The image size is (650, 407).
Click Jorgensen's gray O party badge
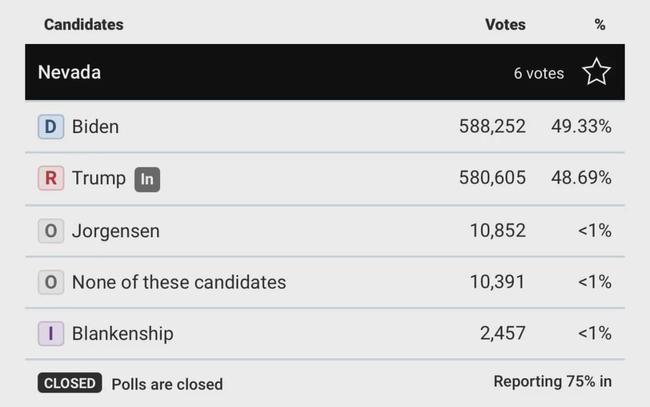(x=50, y=231)
